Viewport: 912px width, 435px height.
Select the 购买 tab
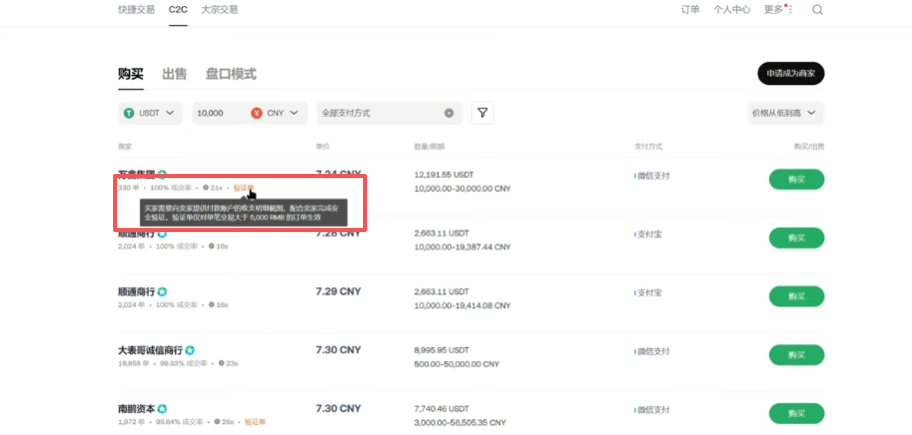click(130, 74)
